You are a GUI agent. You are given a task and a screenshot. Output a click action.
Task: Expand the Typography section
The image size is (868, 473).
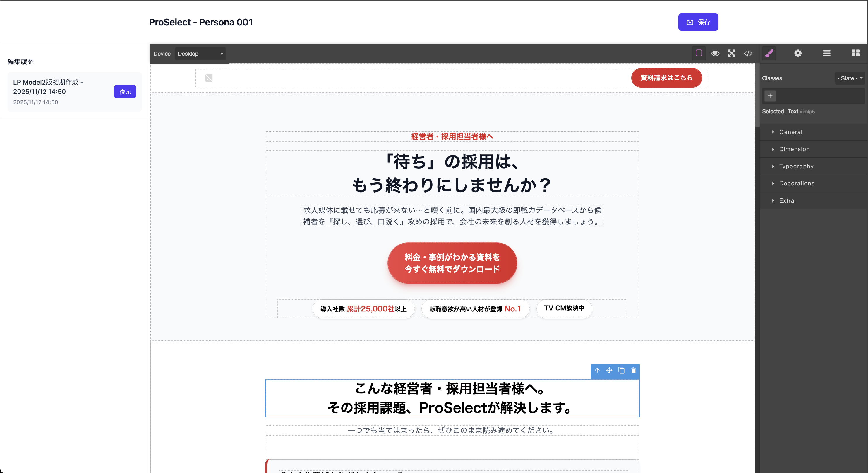pos(796,167)
